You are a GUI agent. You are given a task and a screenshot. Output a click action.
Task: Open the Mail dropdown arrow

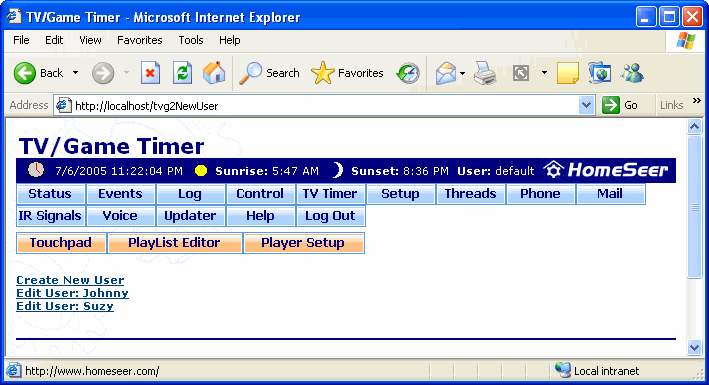[x=462, y=73]
